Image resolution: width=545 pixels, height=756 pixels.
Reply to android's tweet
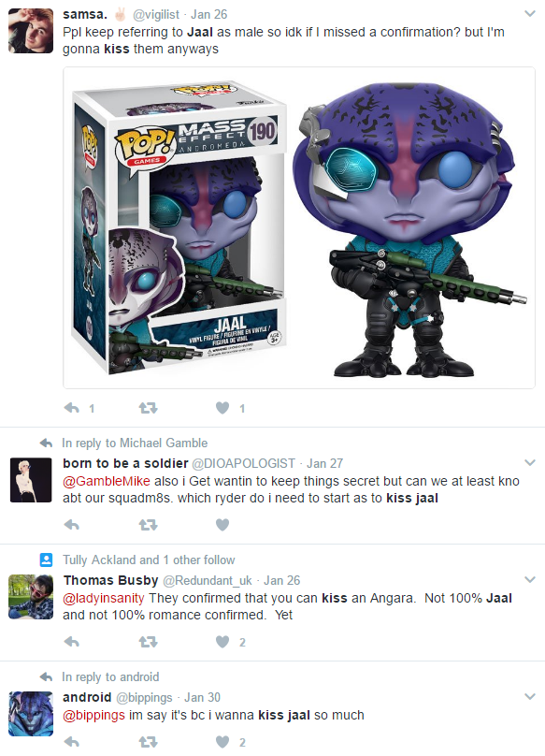tap(72, 742)
